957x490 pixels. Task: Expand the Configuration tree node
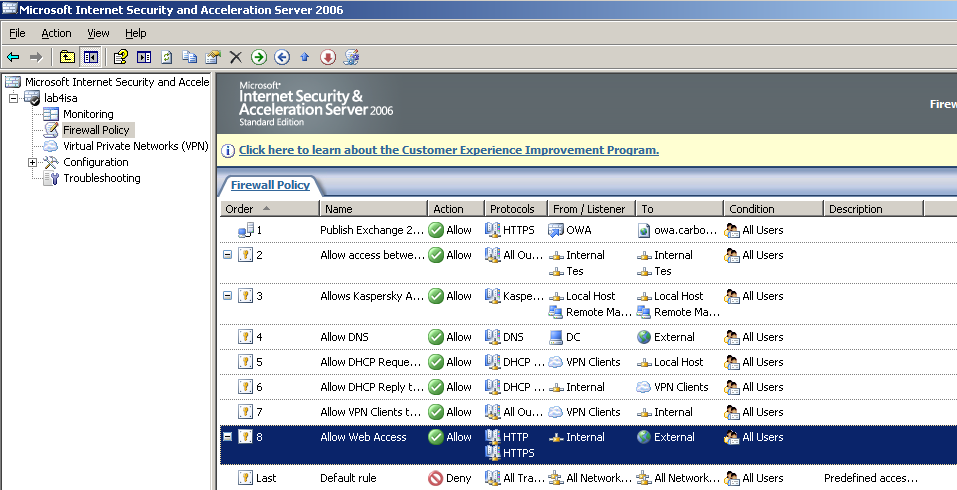pos(32,162)
